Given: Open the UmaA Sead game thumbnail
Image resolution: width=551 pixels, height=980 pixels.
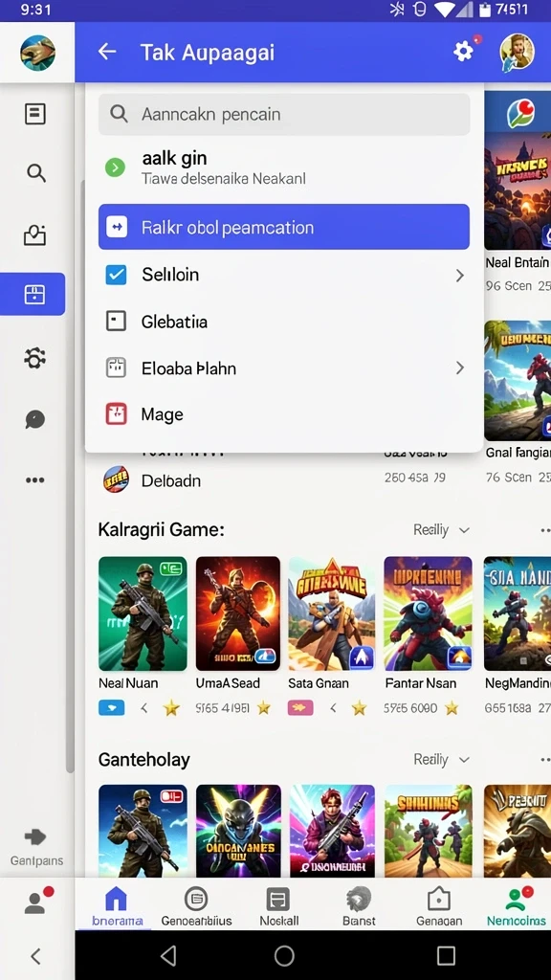Looking at the screenshot, I should click(237, 613).
